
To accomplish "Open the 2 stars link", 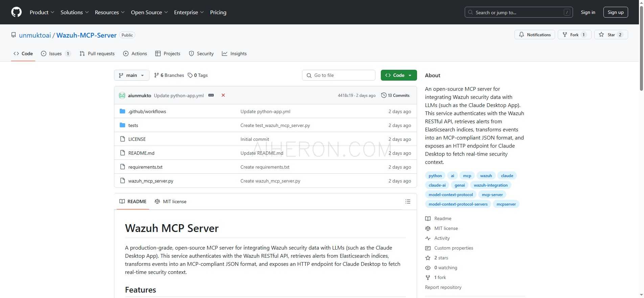I will point(441,258).
